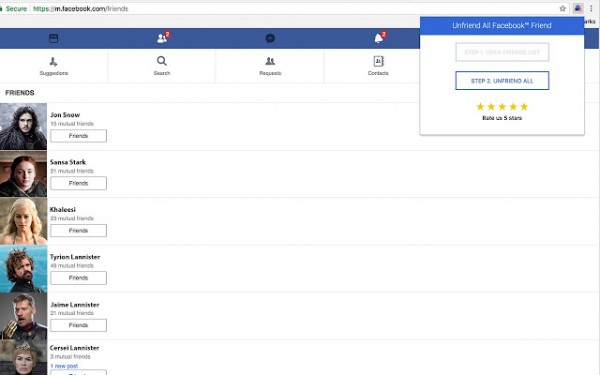The height and width of the screenshot is (375, 600).
Task: Open the Contacts tab
Action: [x=378, y=66]
